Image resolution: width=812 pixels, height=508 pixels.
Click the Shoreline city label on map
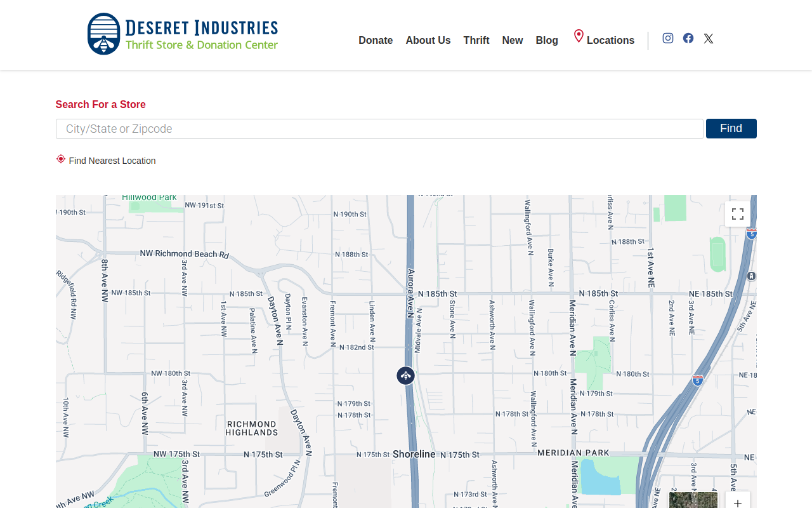[x=414, y=454]
